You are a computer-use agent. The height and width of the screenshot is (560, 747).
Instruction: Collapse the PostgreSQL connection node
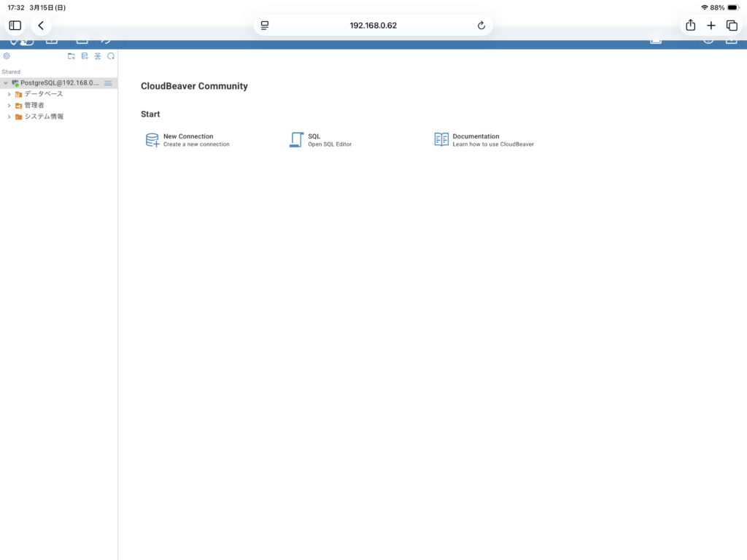point(6,83)
